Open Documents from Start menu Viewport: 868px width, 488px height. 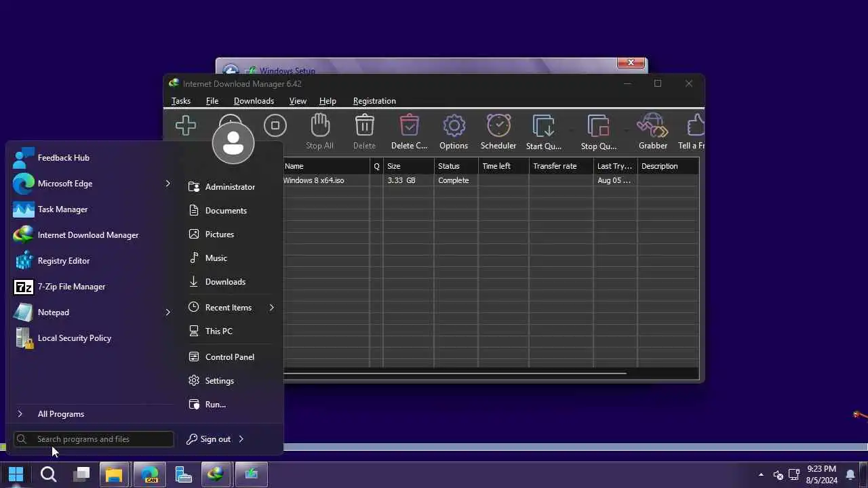tap(231, 211)
